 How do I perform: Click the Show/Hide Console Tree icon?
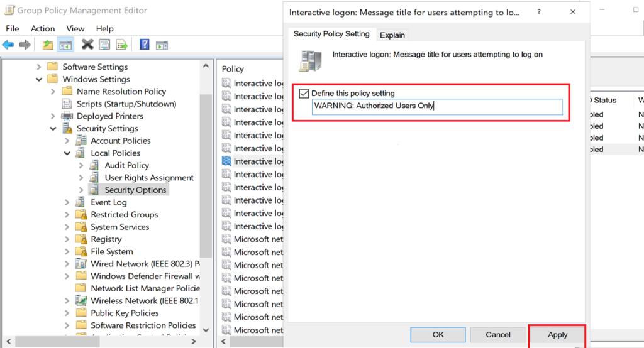point(65,45)
